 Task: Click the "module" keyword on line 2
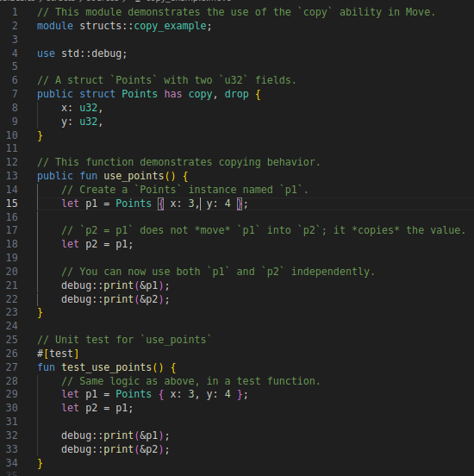(55, 26)
